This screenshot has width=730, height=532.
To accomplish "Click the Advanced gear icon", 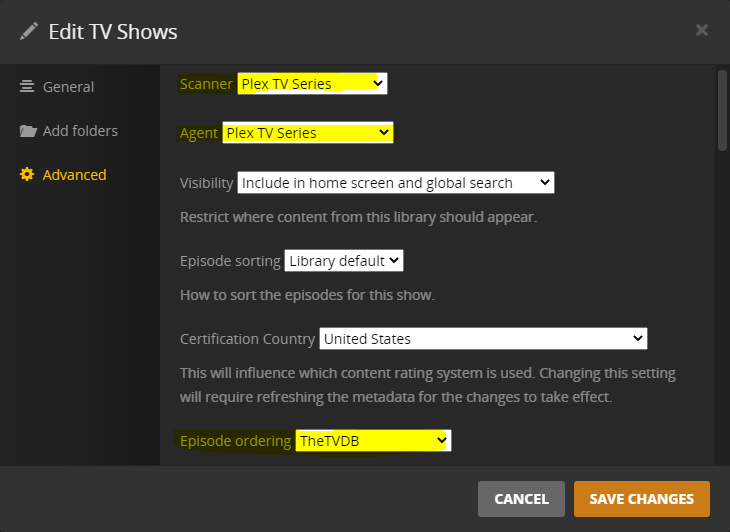I will tap(27, 175).
